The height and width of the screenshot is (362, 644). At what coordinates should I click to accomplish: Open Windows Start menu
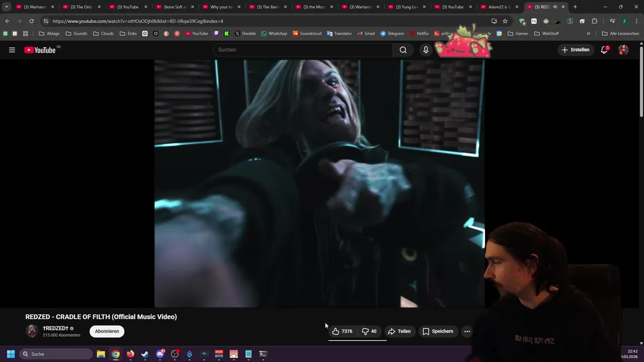[11, 354]
